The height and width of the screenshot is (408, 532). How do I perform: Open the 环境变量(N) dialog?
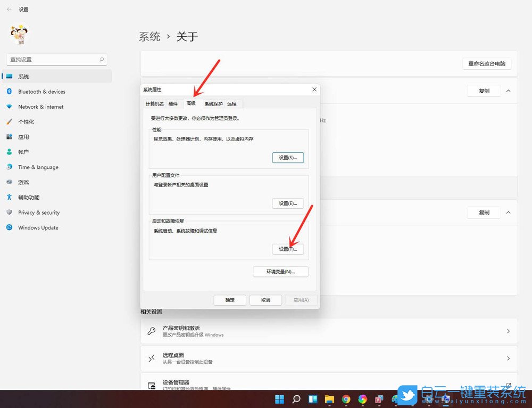280,272
